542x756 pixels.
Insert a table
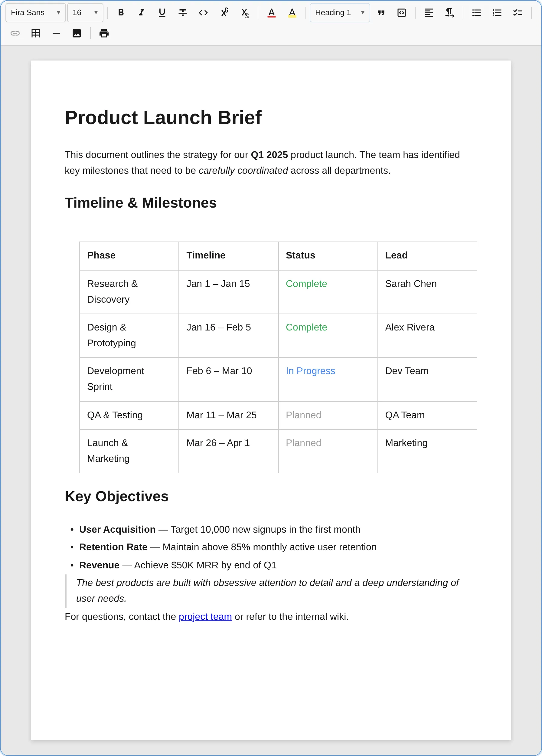point(36,33)
